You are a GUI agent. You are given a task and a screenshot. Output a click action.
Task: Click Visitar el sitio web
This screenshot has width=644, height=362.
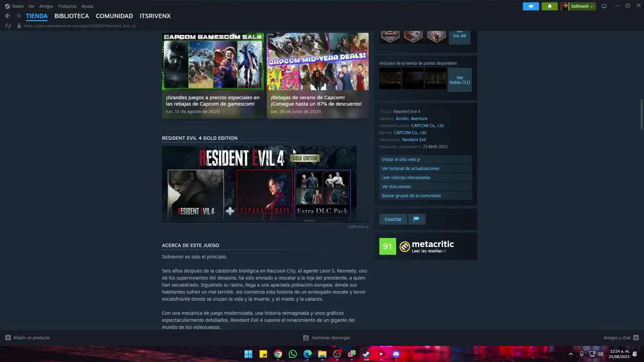[x=426, y=159]
